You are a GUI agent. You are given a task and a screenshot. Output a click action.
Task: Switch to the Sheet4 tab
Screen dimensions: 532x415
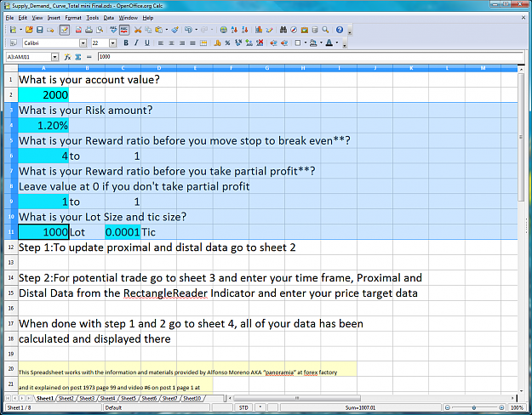(107, 398)
